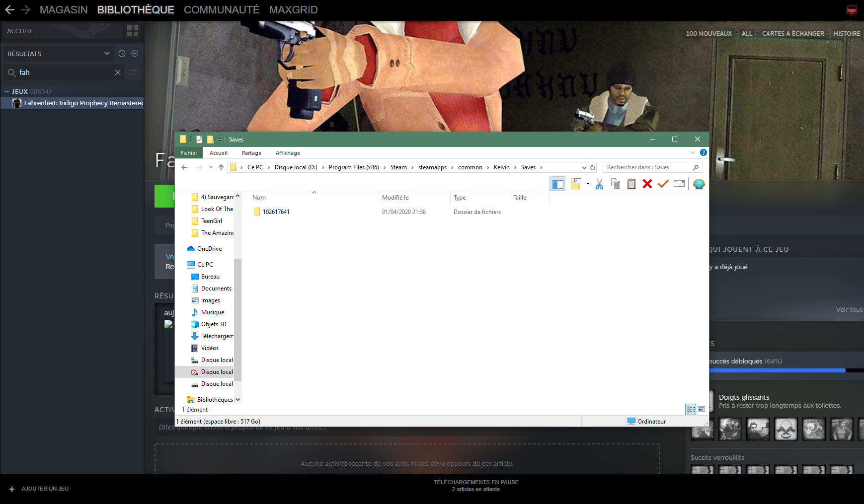Click the Copy icon in Explorer toolbar

click(x=615, y=184)
